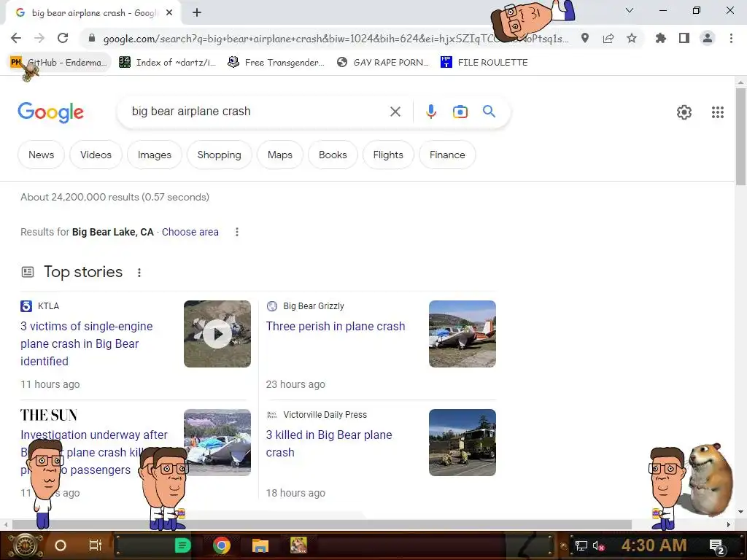Click the muted volume tray icon

click(598, 545)
